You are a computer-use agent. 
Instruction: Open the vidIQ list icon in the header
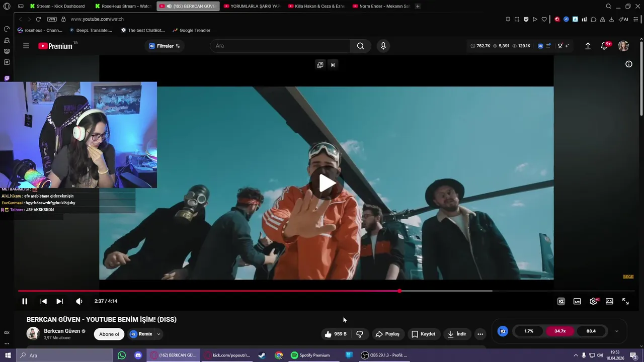coord(548,46)
